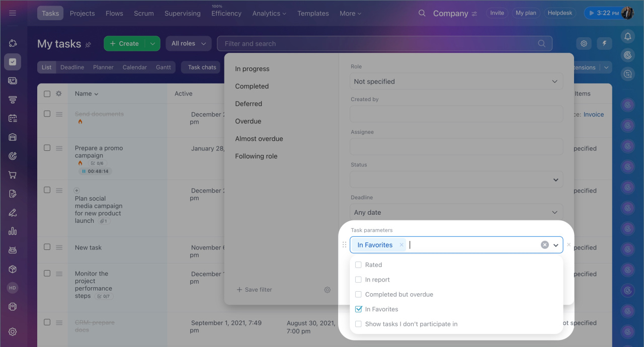The image size is (644, 347).
Task: Click Save filter link
Action: 255,290
